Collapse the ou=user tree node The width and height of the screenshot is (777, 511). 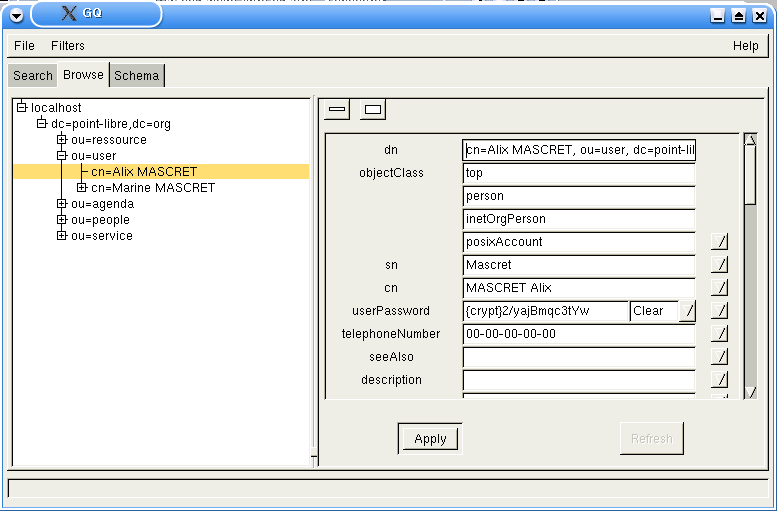(x=62, y=156)
